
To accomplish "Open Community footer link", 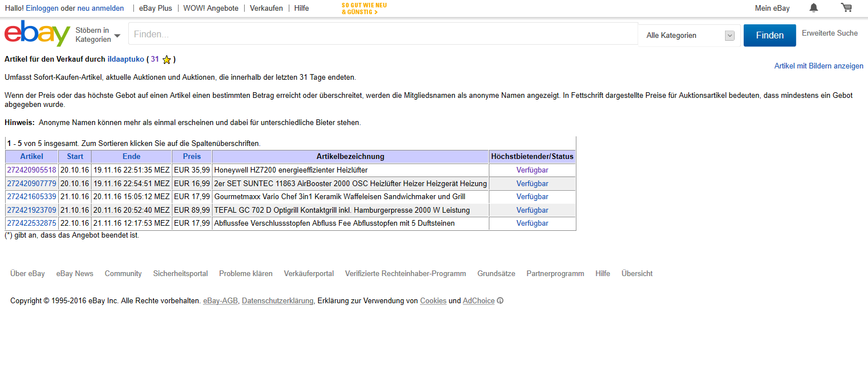I will coord(123,273).
